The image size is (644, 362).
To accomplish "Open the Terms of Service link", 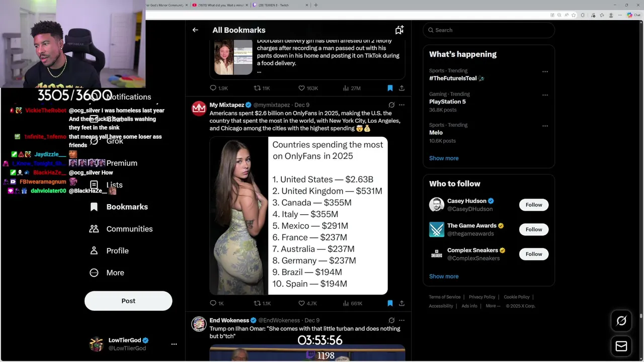I will pyautogui.click(x=445, y=297).
